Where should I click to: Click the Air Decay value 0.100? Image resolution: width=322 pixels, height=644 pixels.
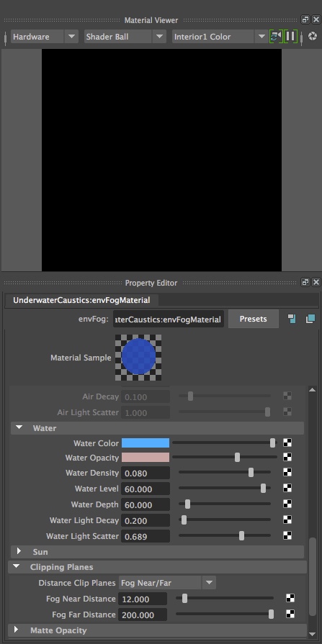146,396
